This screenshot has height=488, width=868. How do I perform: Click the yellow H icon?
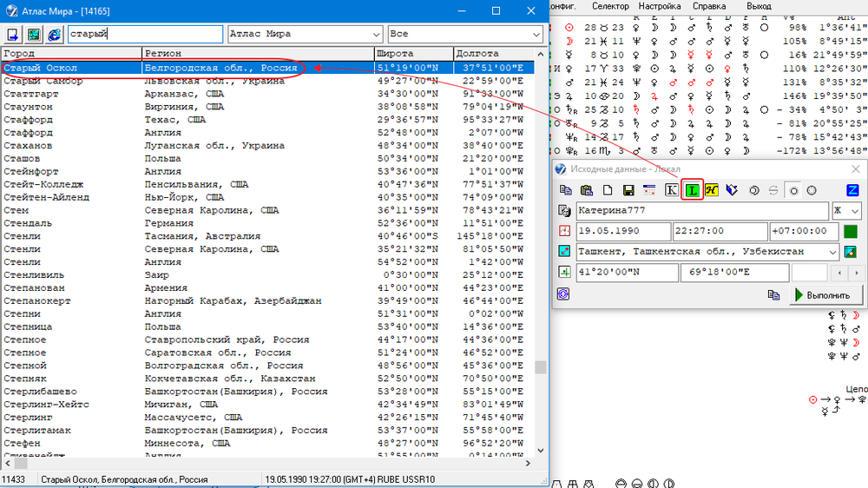tap(712, 190)
